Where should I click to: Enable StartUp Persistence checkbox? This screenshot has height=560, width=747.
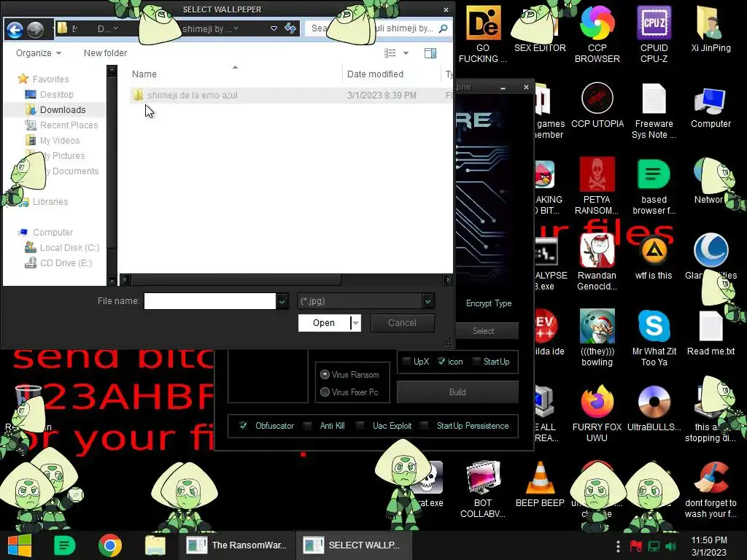pyautogui.click(x=425, y=425)
